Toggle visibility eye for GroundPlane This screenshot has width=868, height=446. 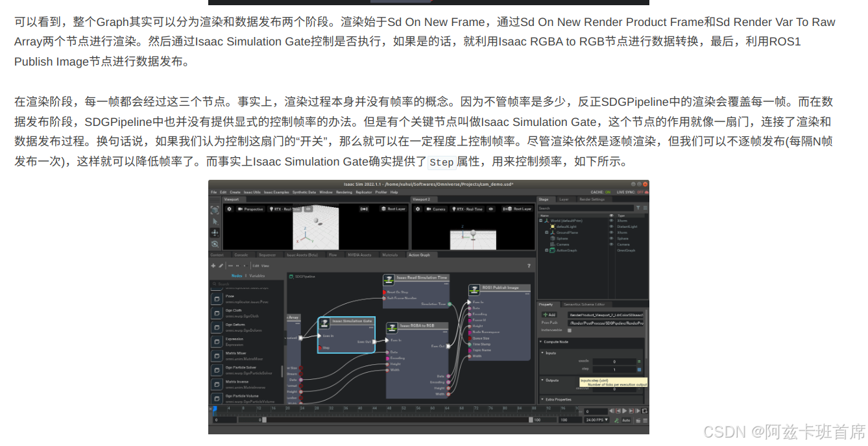pyautogui.click(x=611, y=232)
